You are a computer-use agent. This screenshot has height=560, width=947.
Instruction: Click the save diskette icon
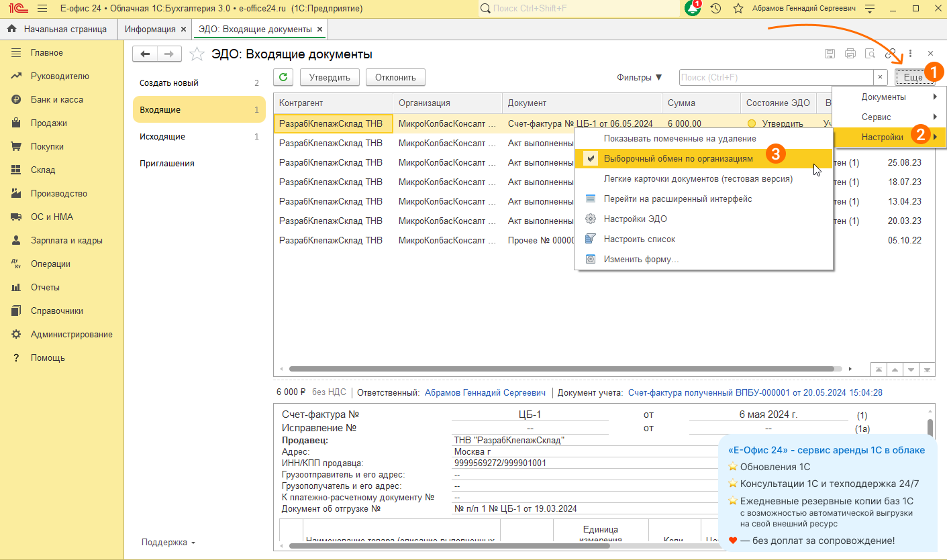pos(830,54)
